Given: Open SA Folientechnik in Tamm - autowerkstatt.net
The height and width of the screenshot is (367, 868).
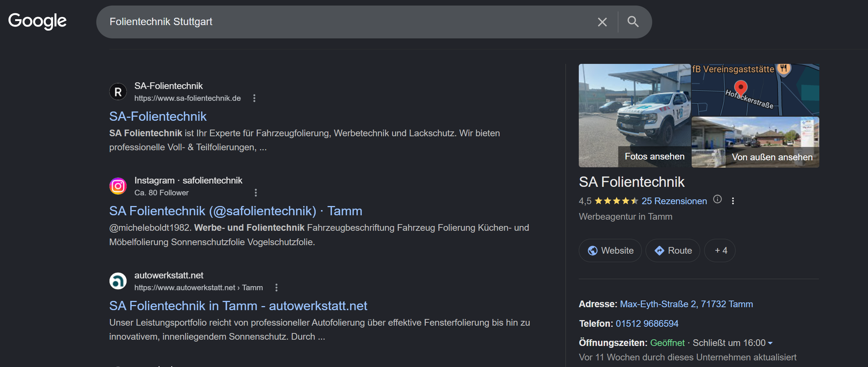Looking at the screenshot, I should [238, 306].
